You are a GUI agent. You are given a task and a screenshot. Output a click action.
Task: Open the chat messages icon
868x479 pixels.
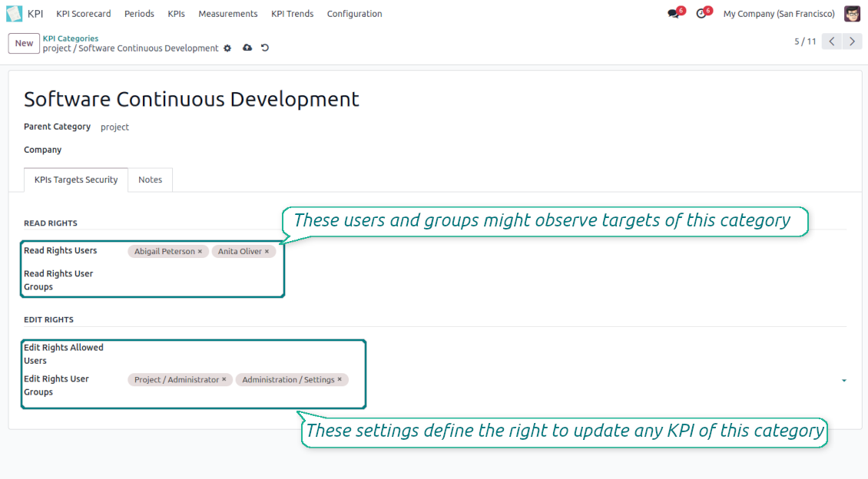[x=674, y=14]
